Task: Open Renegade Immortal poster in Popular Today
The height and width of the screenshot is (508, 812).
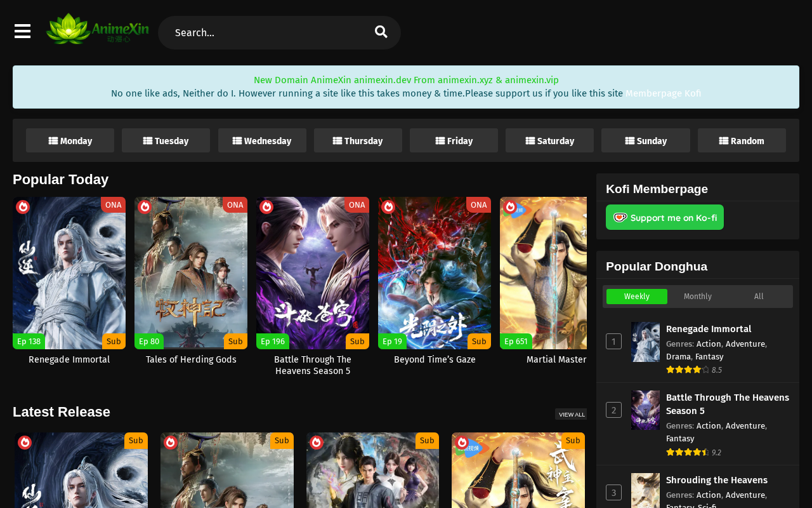Action: click(69, 273)
